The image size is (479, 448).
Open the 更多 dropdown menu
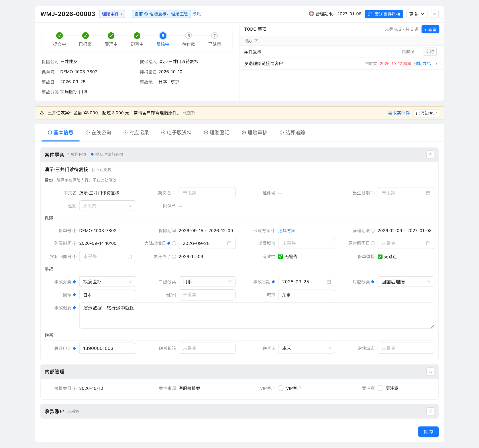tap(417, 14)
